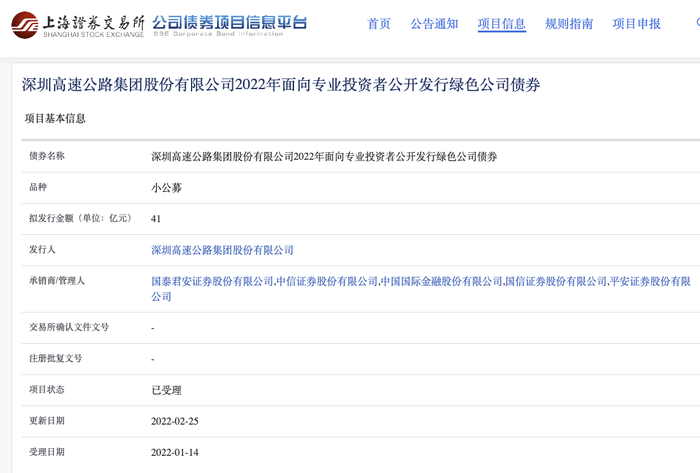Click the 受理日期 row label

coord(47,452)
